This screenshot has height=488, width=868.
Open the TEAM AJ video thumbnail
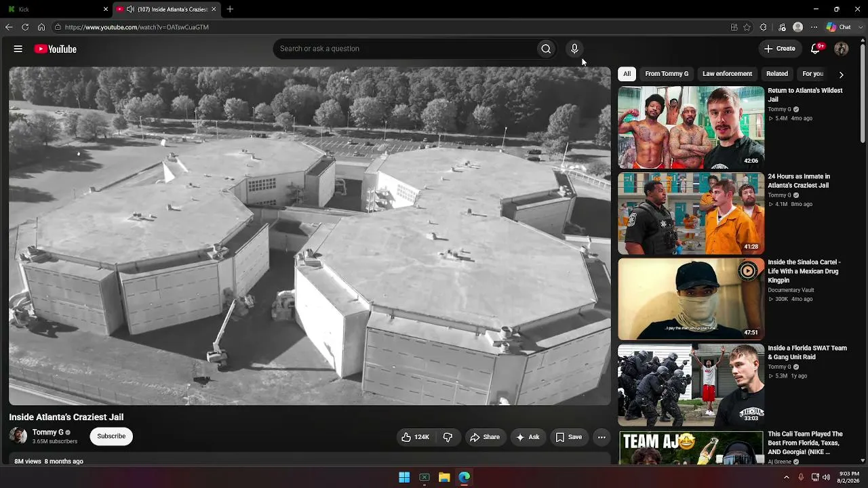click(x=691, y=447)
